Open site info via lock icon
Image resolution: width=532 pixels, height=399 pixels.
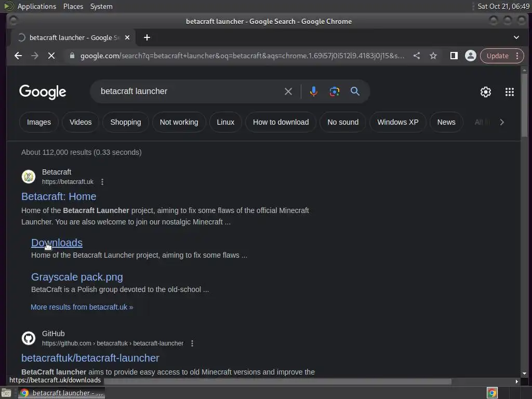click(72, 56)
